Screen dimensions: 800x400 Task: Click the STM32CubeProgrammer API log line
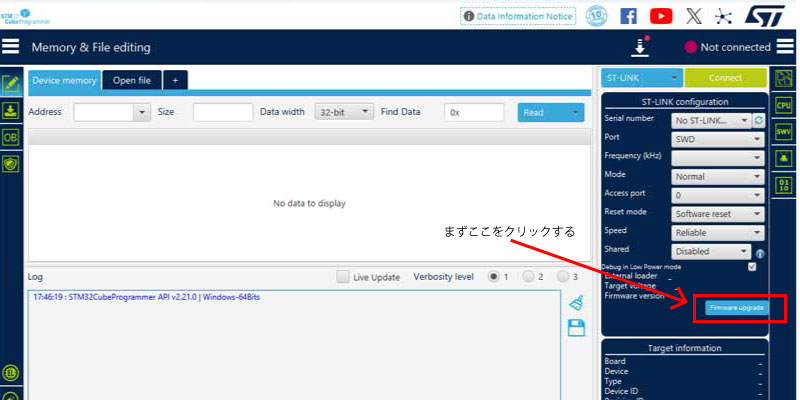147,297
